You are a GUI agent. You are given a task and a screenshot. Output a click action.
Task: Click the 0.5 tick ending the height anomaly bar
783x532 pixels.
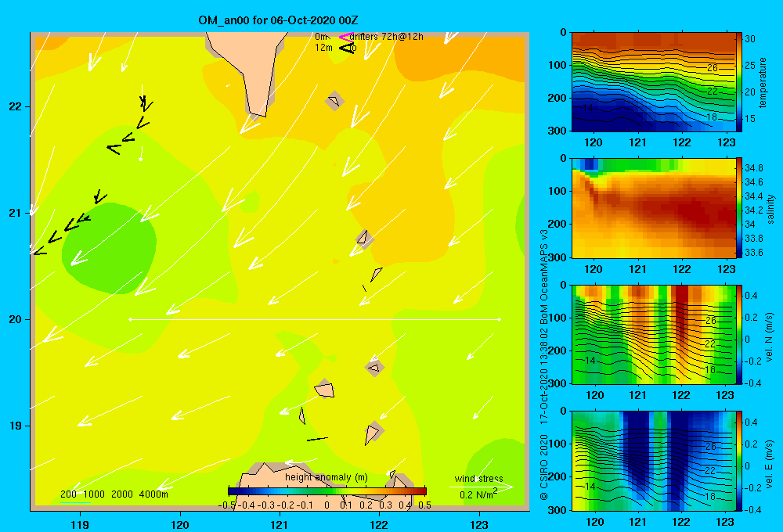424,505
